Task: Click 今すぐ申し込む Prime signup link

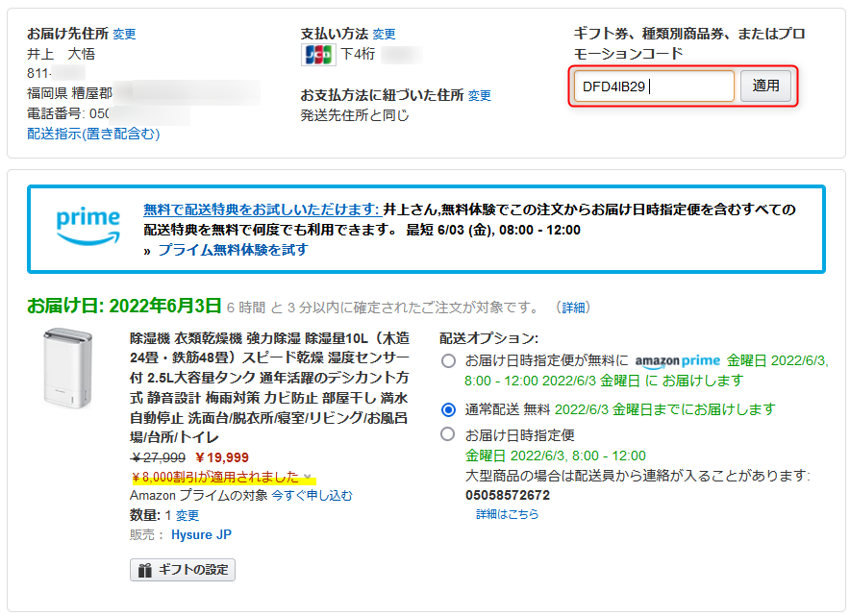Action: point(312,495)
